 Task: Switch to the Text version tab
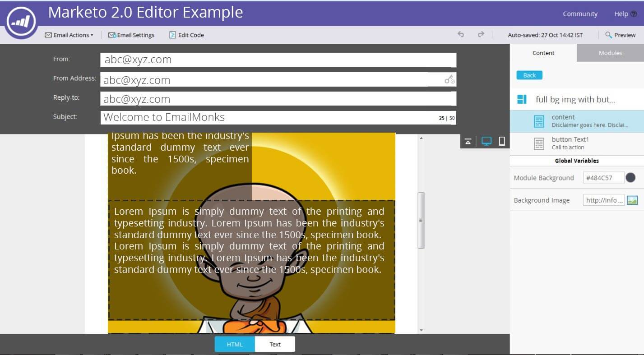click(275, 344)
